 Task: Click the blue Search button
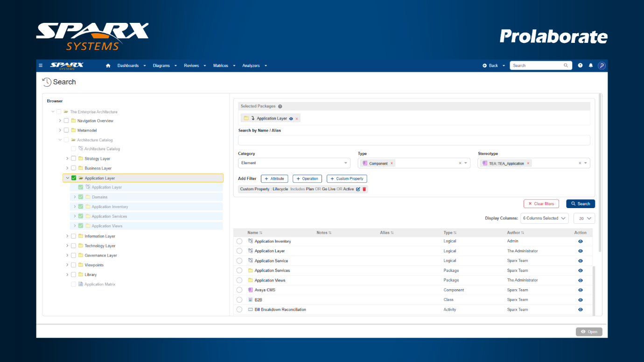(x=580, y=204)
